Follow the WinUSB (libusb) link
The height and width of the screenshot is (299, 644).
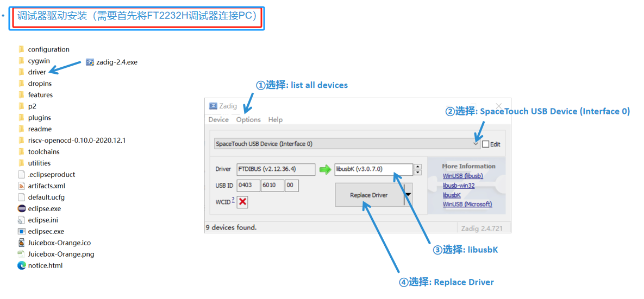point(462,176)
